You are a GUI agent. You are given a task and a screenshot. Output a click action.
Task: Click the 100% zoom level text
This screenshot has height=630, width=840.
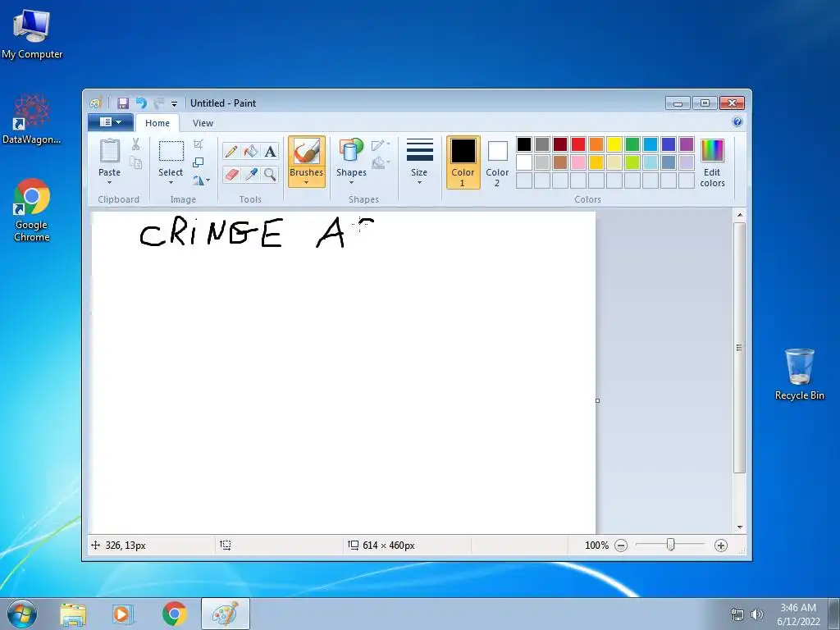[597, 546]
